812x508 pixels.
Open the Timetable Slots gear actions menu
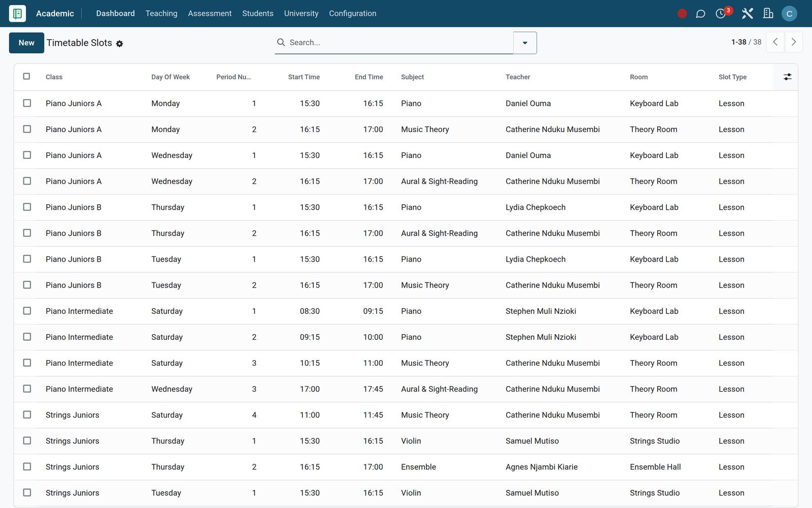[x=119, y=44]
